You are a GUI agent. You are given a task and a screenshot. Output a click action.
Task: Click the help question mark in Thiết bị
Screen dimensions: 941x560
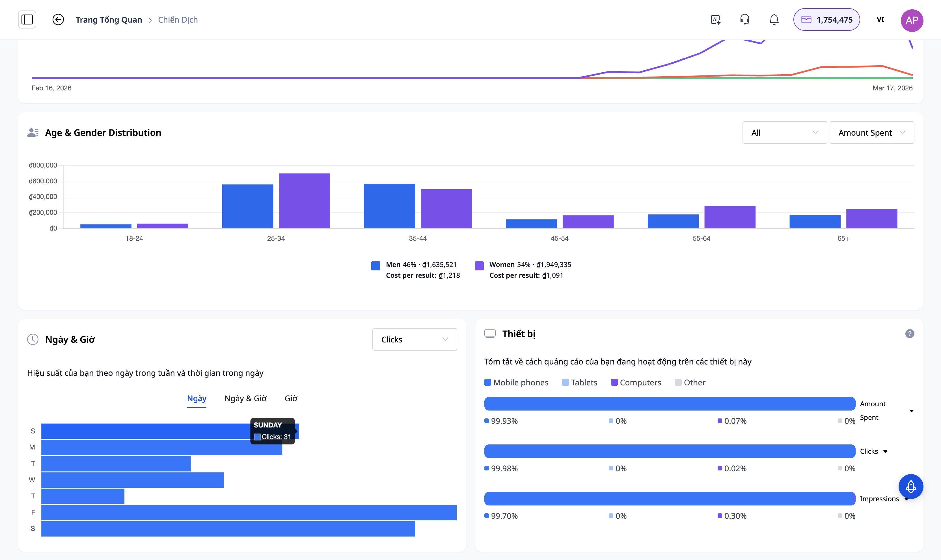[x=910, y=334]
